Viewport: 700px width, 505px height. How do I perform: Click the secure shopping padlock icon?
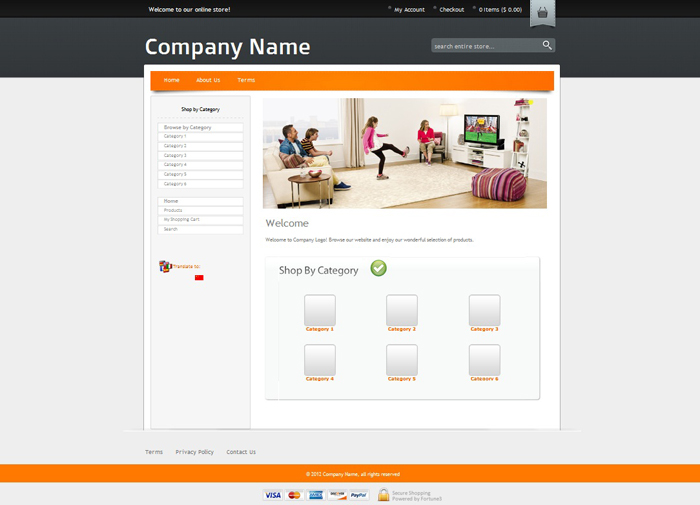[x=383, y=495]
